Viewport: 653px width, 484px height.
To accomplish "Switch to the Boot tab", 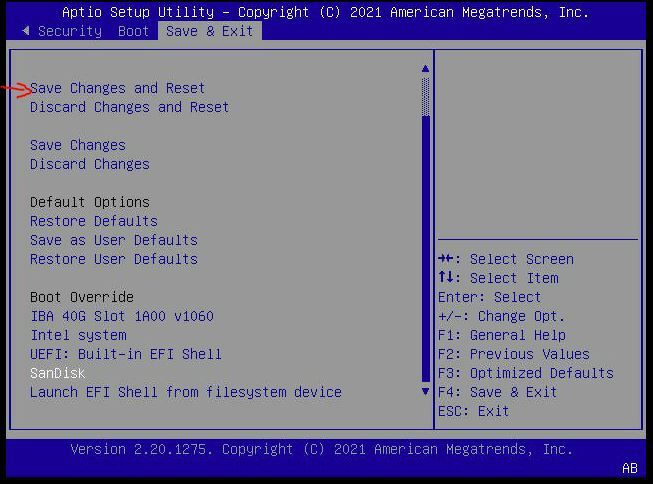I will (x=133, y=31).
